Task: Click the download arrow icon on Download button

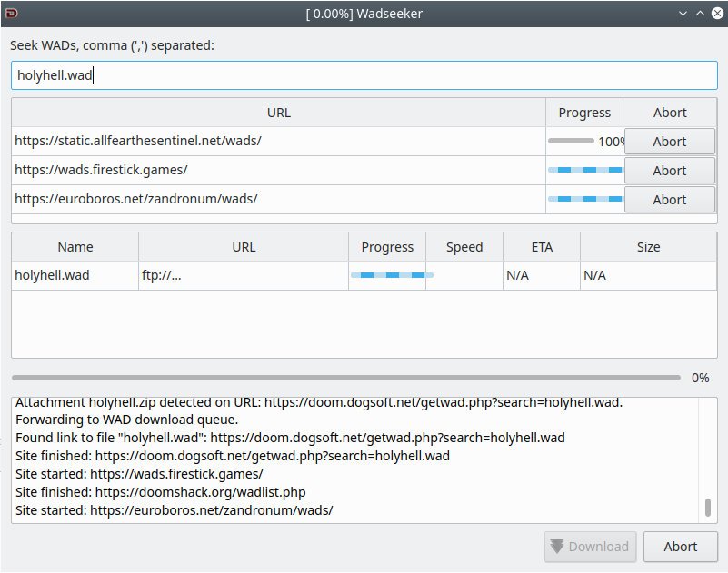Action: 556,547
